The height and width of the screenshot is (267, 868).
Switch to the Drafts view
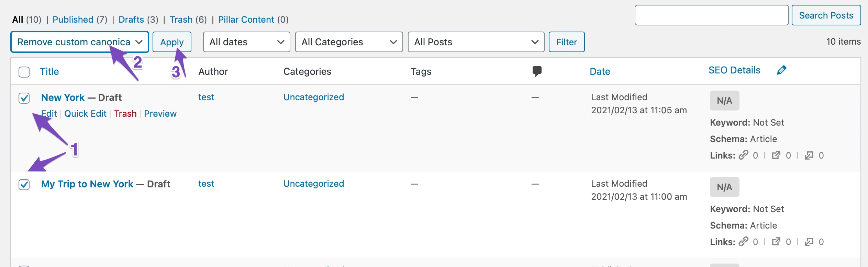(x=131, y=20)
